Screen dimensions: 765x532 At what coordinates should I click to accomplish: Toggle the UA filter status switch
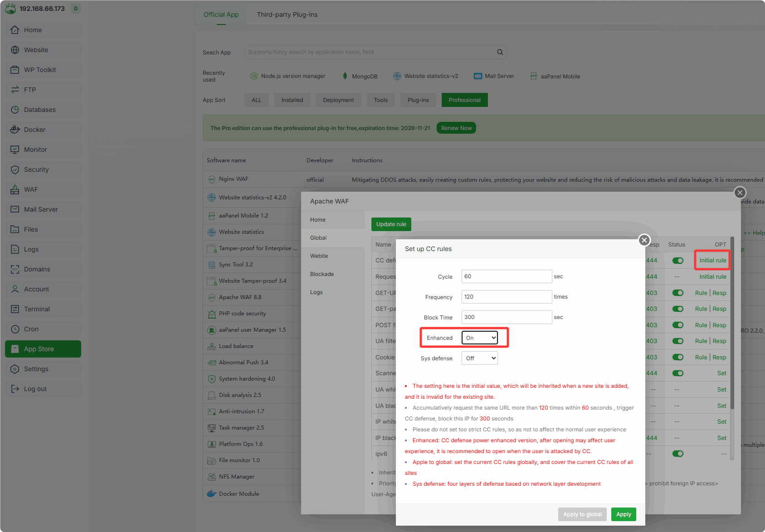[x=678, y=341]
